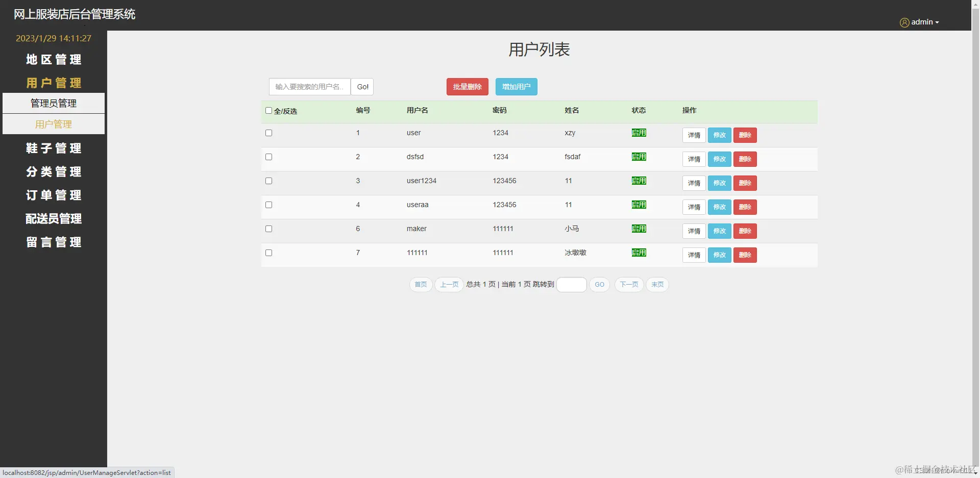
Task: Click 修改 for user row 1
Action: 720,135
